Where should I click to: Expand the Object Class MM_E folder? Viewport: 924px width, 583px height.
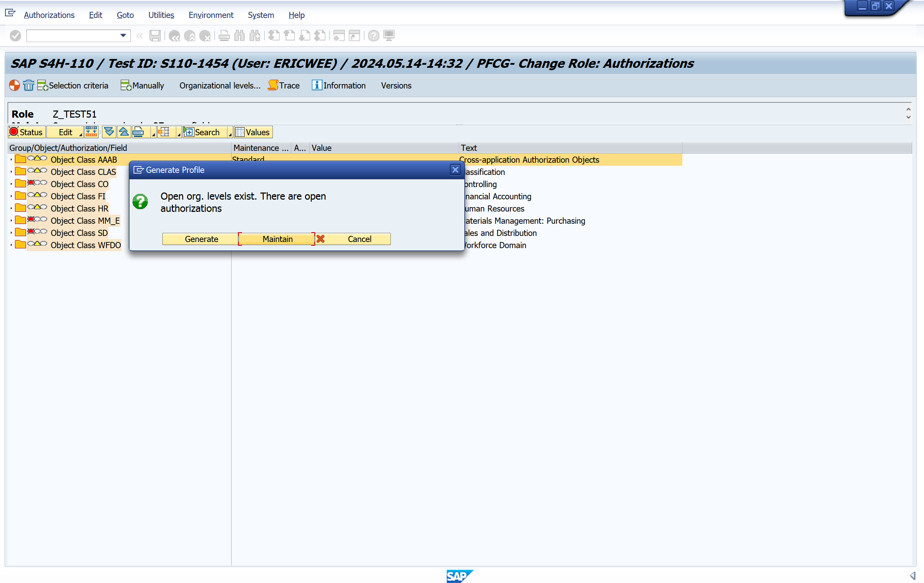point(11,221)
